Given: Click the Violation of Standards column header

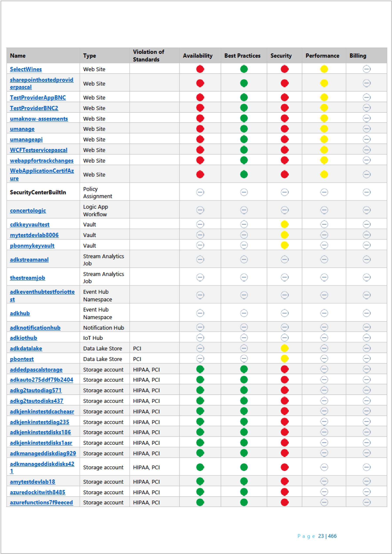Looking at the screenshot, I should (149, 56).
